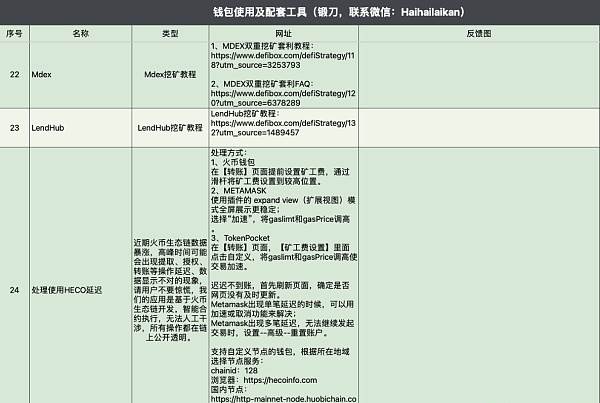
Task: Click the 处理方式 heading text
Action: pyautogui.click(x=227, y=153)
